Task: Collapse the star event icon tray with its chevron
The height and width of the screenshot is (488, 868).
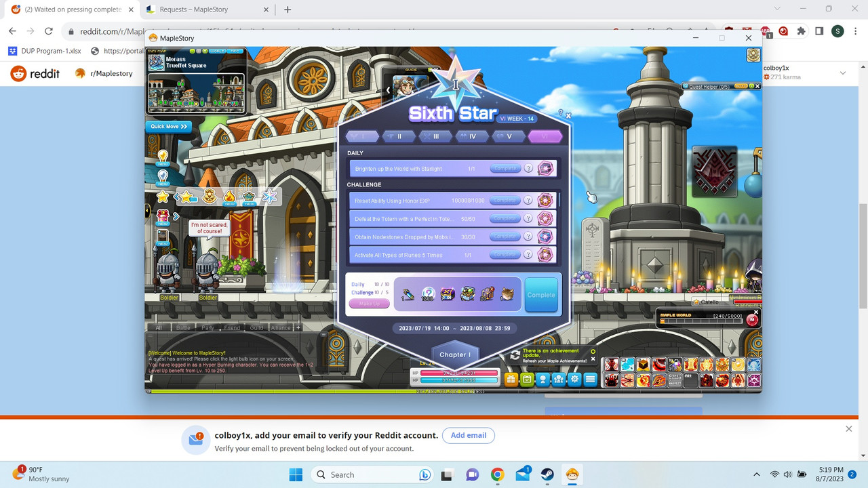Action: (176, 197)
